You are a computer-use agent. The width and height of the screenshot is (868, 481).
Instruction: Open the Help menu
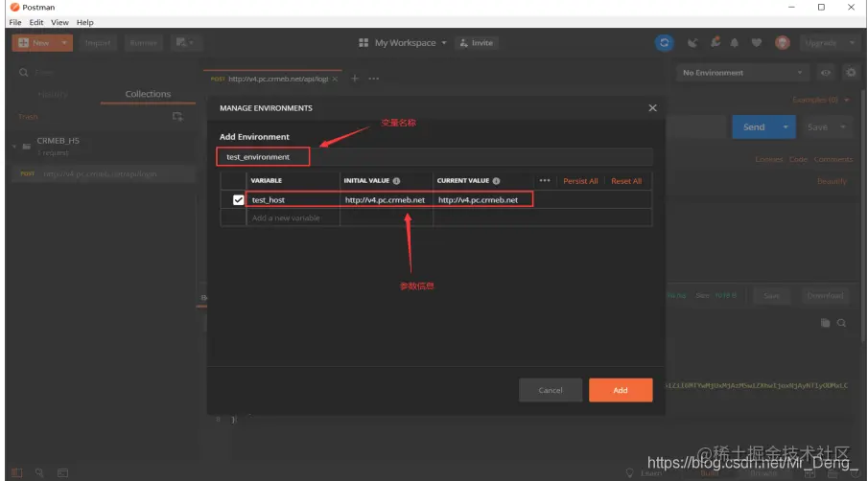[x=84, y=22]
